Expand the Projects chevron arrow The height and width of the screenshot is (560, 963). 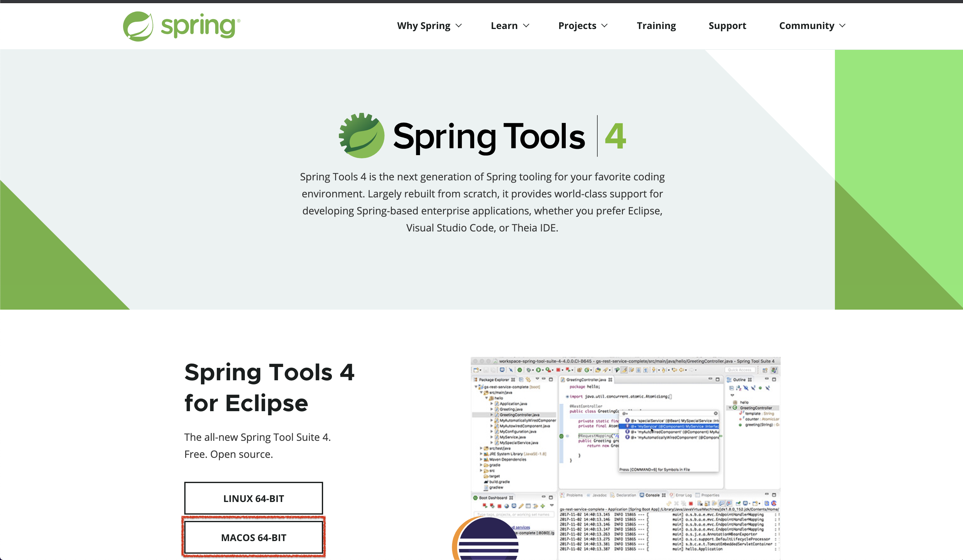coord(604,26)
